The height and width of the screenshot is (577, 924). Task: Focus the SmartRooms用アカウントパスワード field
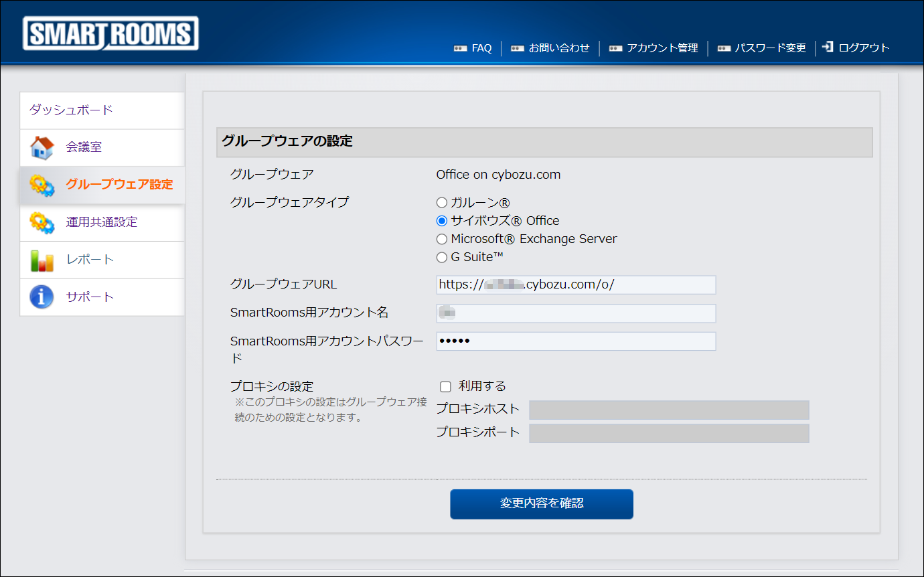576,341
